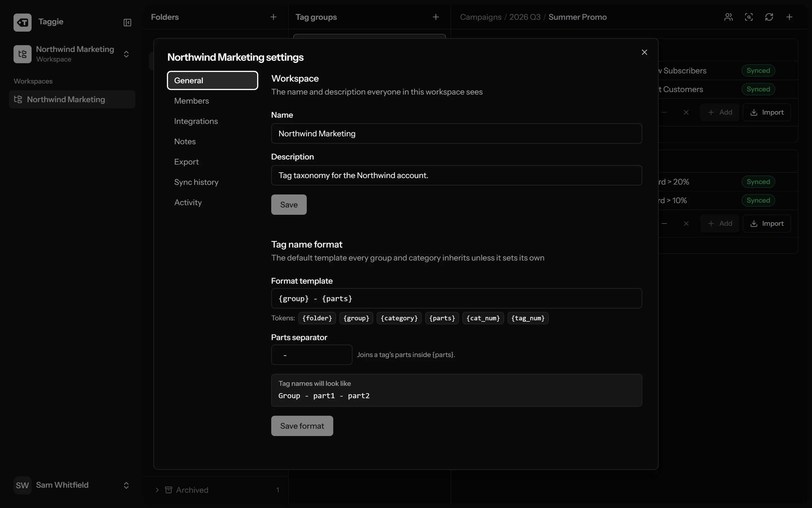
Task: Add a new folder with plus icon
Action: click(273, 17)
